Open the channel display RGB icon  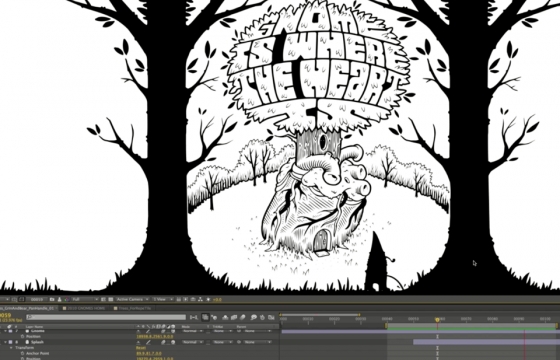click(x=67, y=299)
